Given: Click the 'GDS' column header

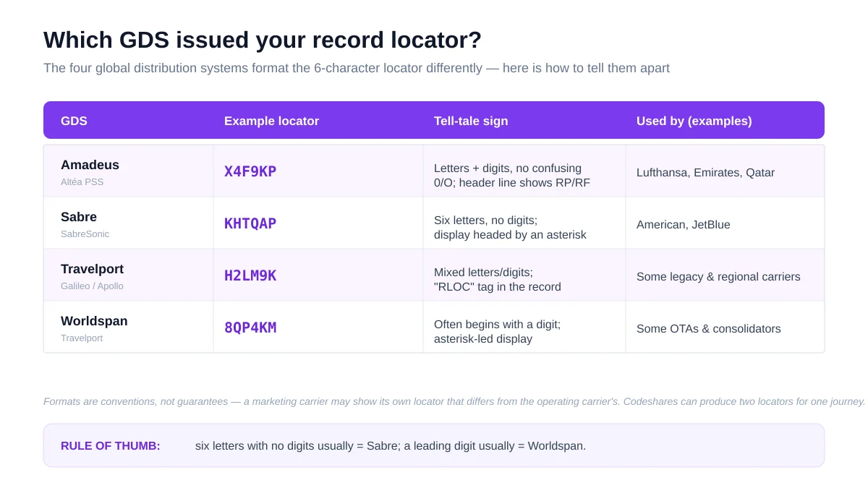Looking at the screenshot, I should tap(74, 121).
